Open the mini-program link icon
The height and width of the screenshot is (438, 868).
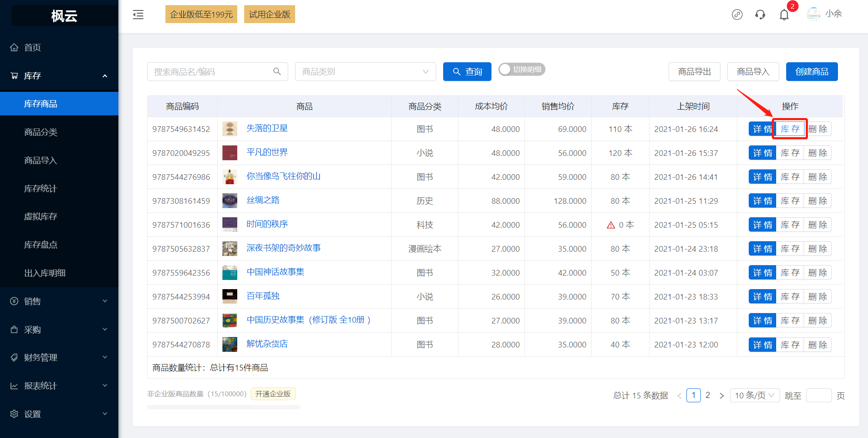pos(737,14)
